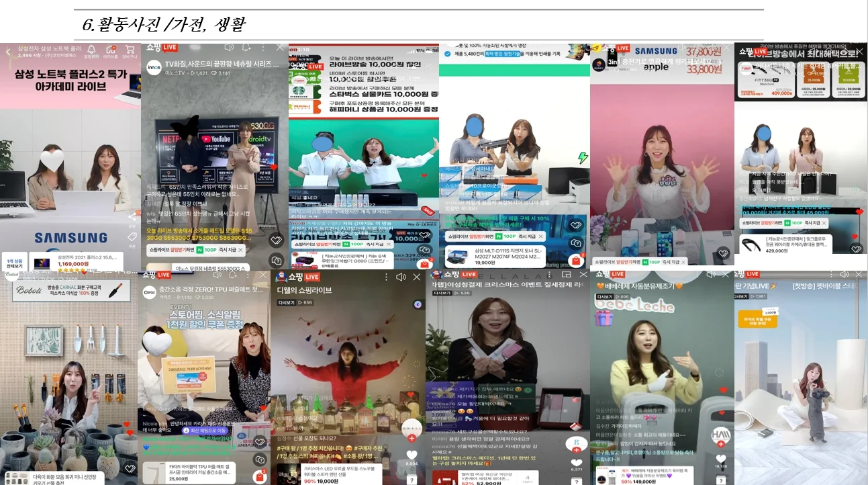Like the Canon printer live with heart
868x485 pixels.
426,235
